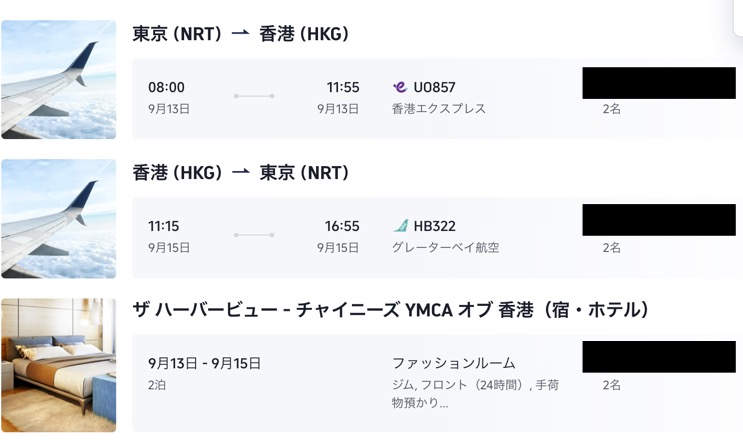This screenshot has width=743, height=445.
Task: Click the 東京 (NRT) → 香港 (HKG) heading
Action: pyautogui.click(x=240, y=34)
